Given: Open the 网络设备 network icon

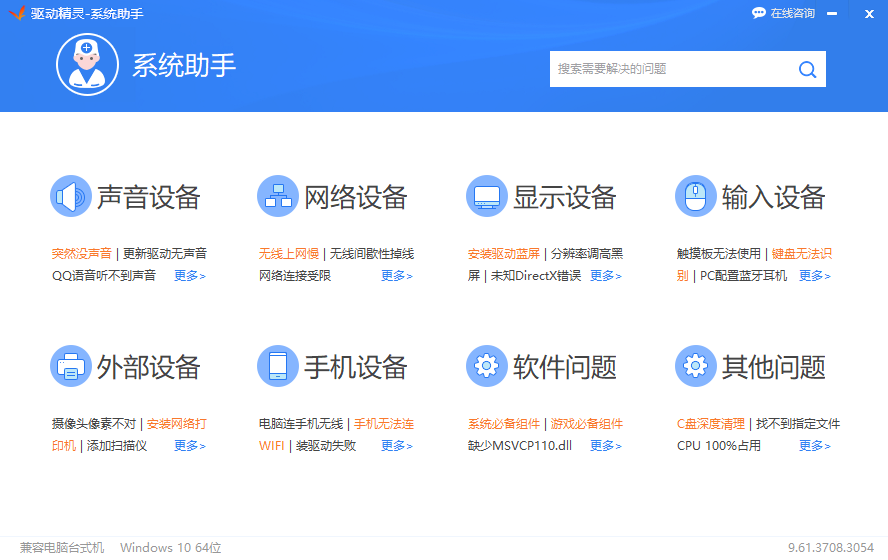Looking at the screenshot, I should [x=278, y=196].
